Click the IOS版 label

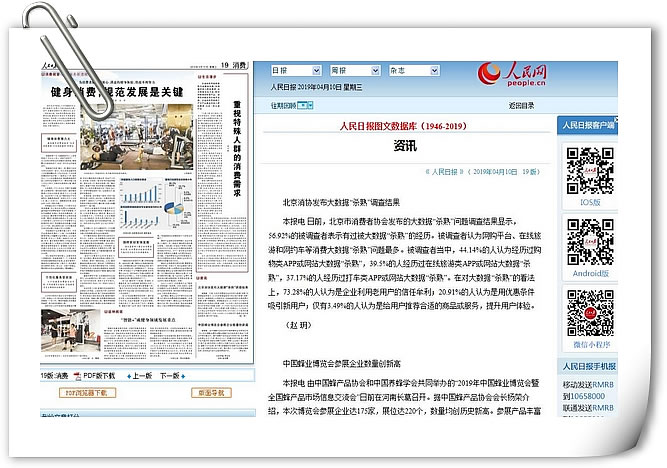pos(590,202)
